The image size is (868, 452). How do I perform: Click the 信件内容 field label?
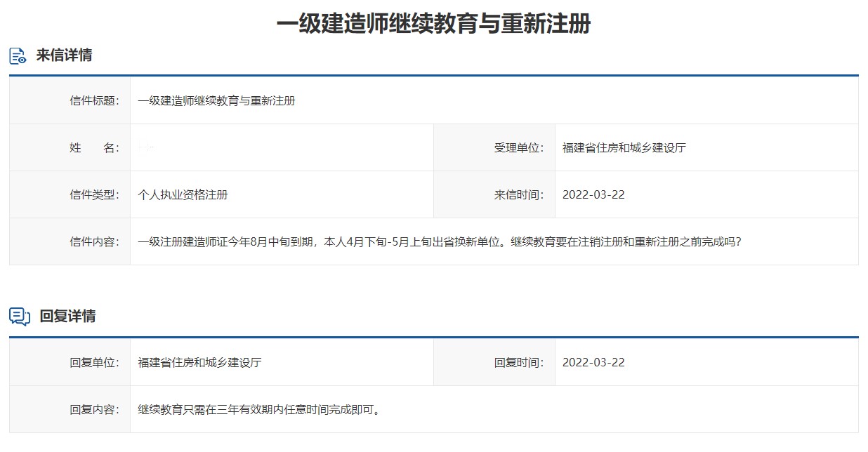[94, 241]
